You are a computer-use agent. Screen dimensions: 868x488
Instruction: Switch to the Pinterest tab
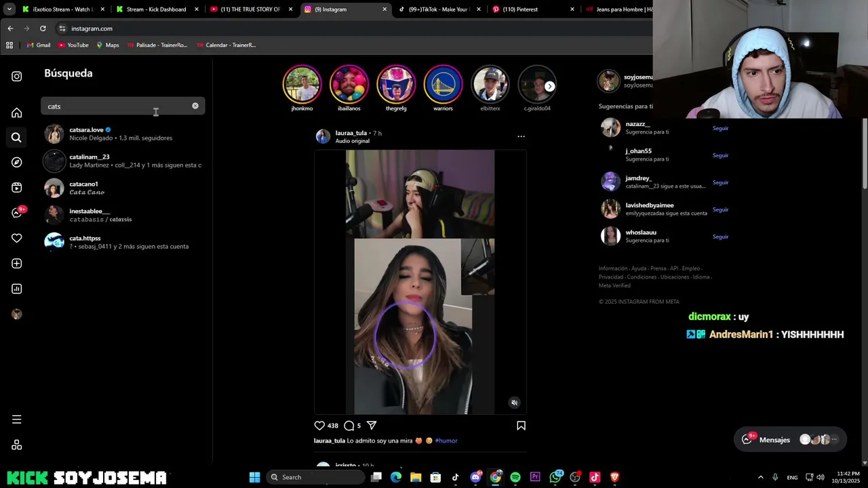(x=532, y=9)
